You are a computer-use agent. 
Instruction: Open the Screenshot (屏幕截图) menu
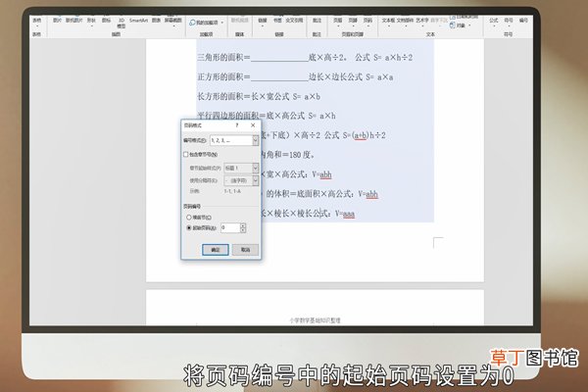coord(173,23)
